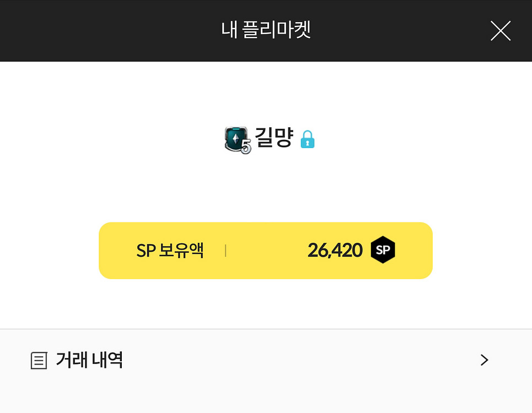
Task: Expand 거래 내역 with the right chevron
Action: pyautogui.click(x=484, y=360)
